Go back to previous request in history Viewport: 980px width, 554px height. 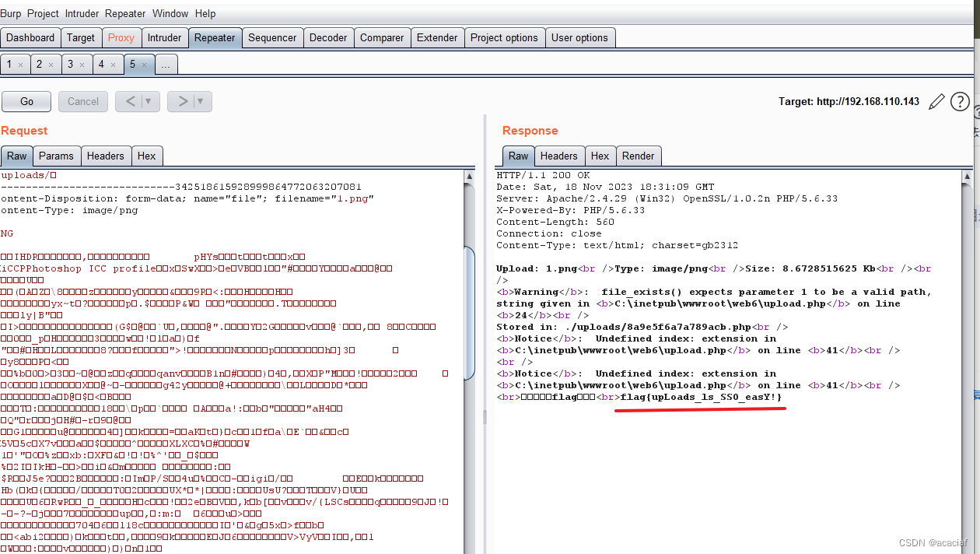click(x=130, y=101)
